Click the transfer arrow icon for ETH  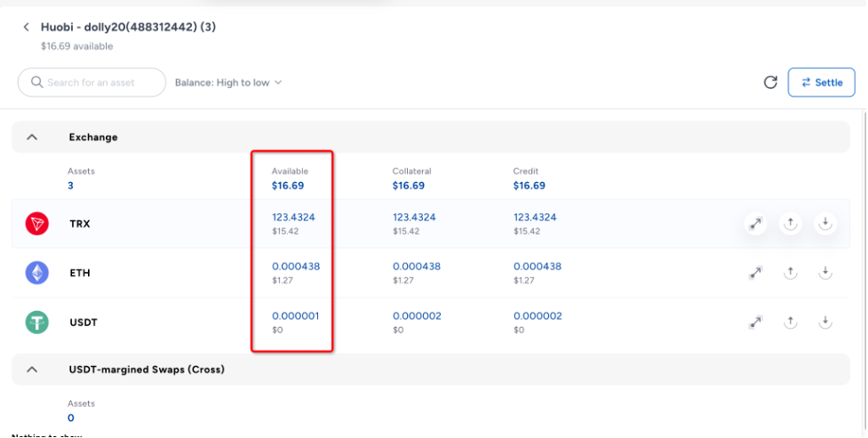tap(755, 273)
